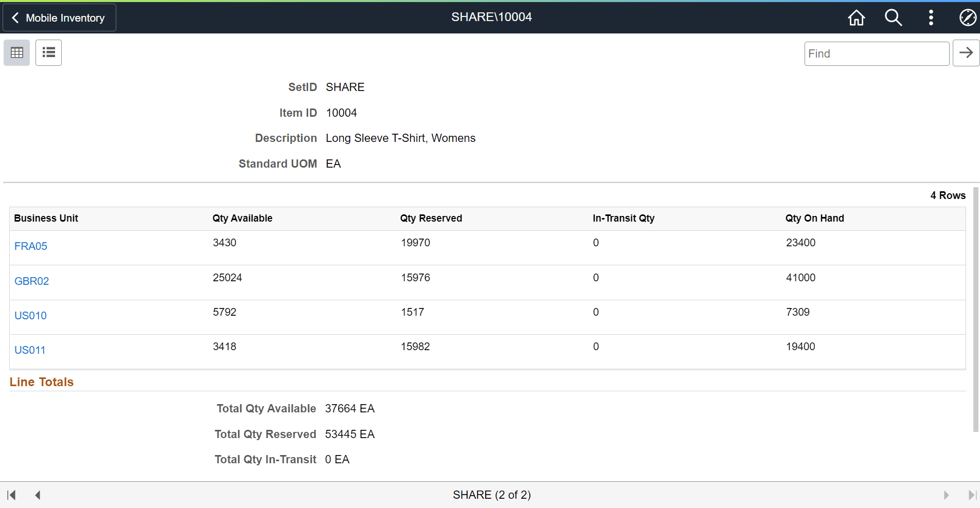Open business unit FRA05 details

[x=30, y=246]
